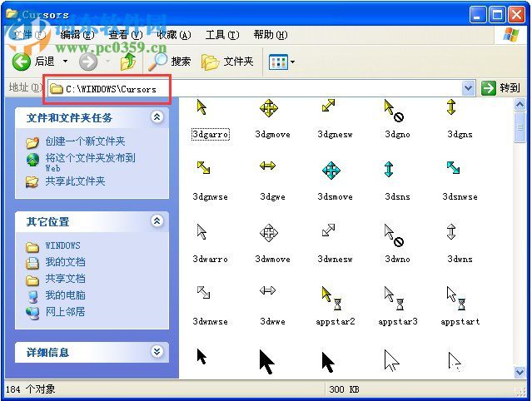The image size is (532, 401).
Task: Select the 3dsns cursor file
Action: pyautogui.click(x=397, y=181)
